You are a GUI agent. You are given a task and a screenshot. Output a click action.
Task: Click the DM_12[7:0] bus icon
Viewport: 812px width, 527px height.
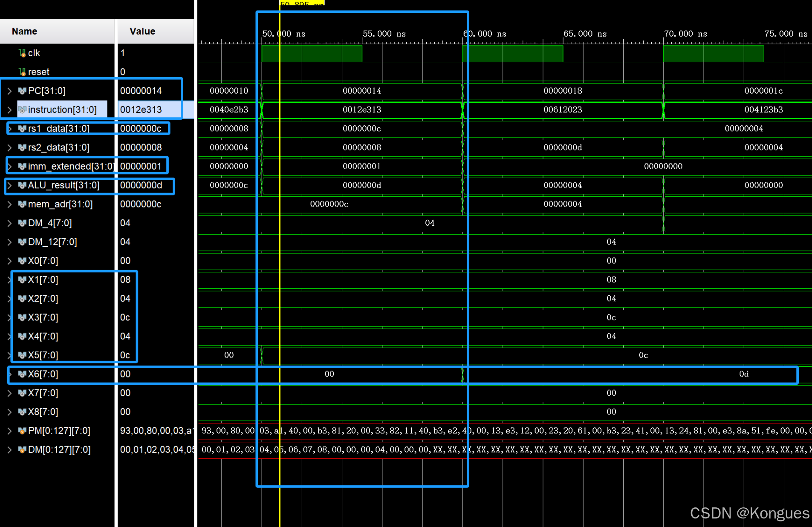pos(22,242)
